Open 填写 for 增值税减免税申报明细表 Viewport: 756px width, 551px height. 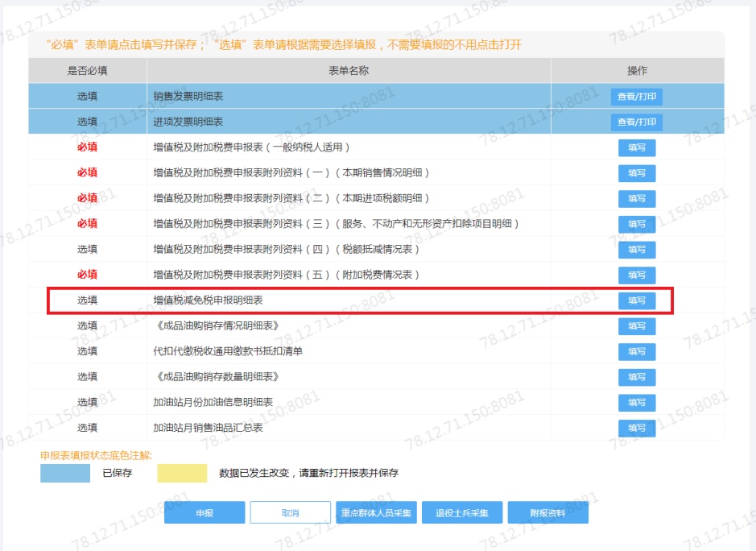point(636,300)
